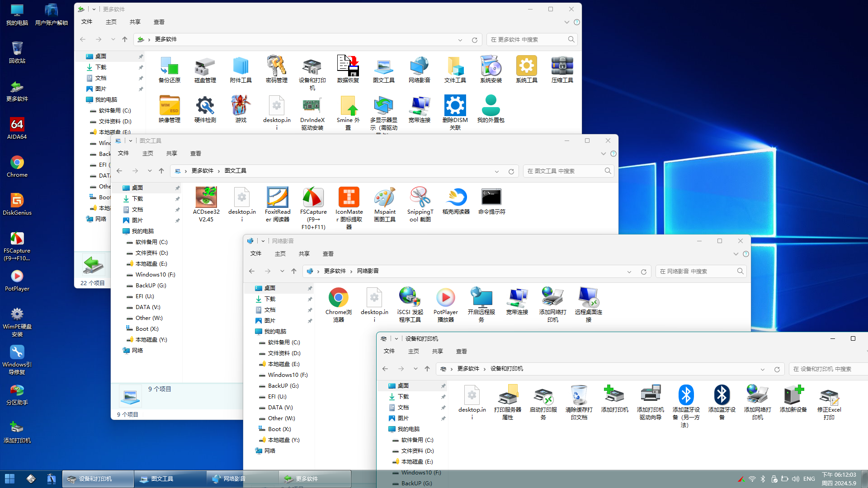Launch FoxitReader 阅读器 icon

tap(277, 205)
